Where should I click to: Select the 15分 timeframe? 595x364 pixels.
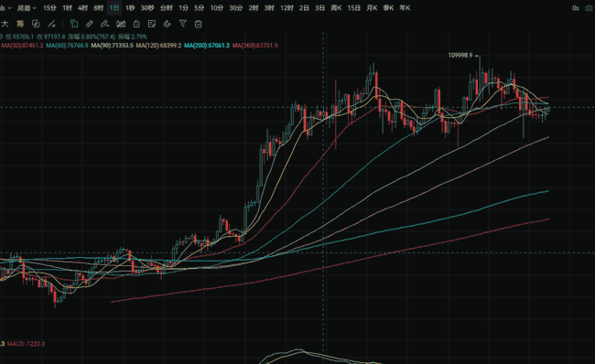(x=49, y=8)
